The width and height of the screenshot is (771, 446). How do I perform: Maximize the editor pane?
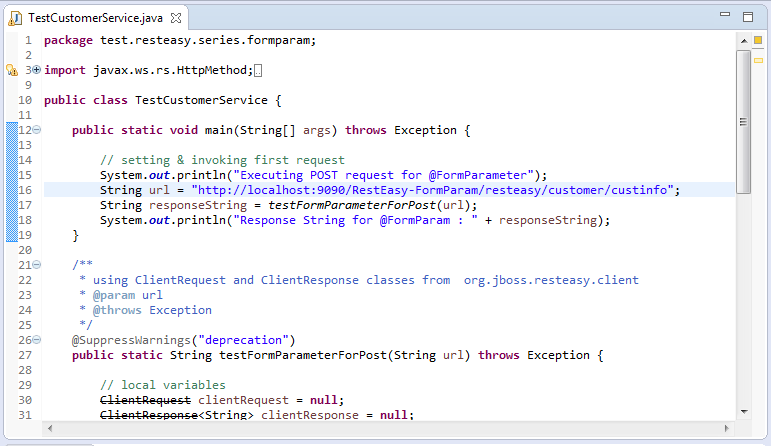coord(748,17)
